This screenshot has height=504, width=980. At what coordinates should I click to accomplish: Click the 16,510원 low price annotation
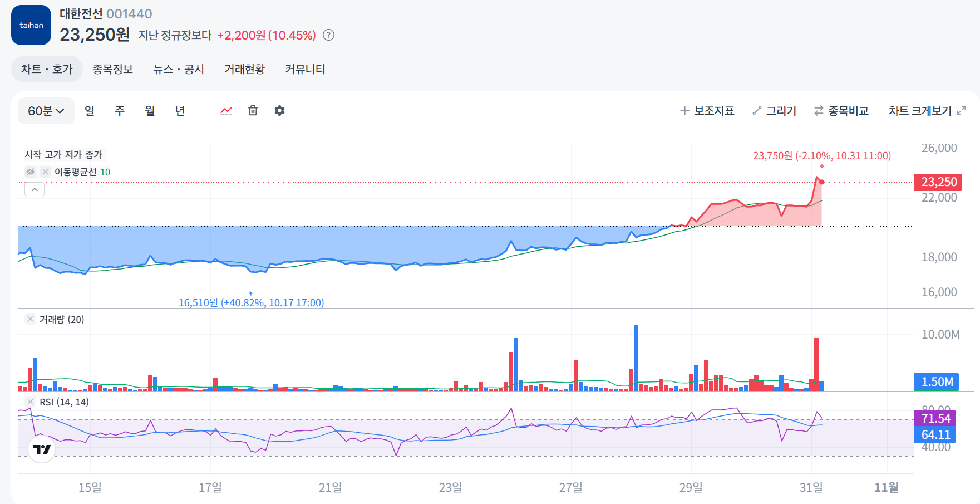click(251, 302)
